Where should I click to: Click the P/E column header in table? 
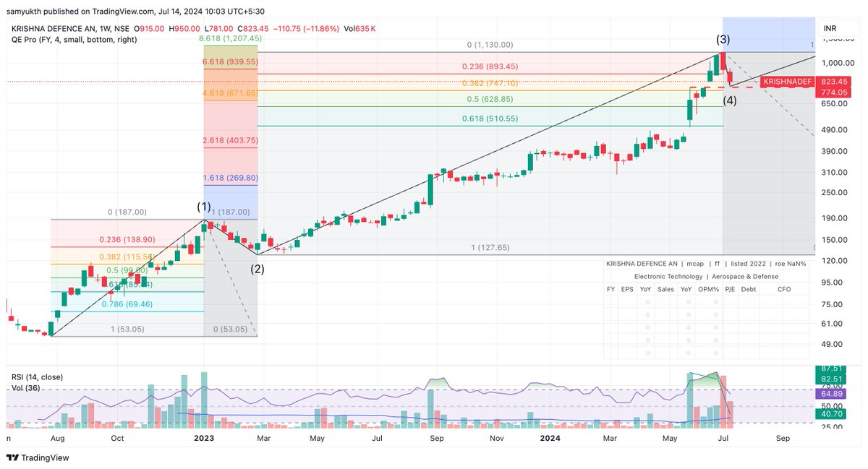pyautogui.click(x=730, y=289)
